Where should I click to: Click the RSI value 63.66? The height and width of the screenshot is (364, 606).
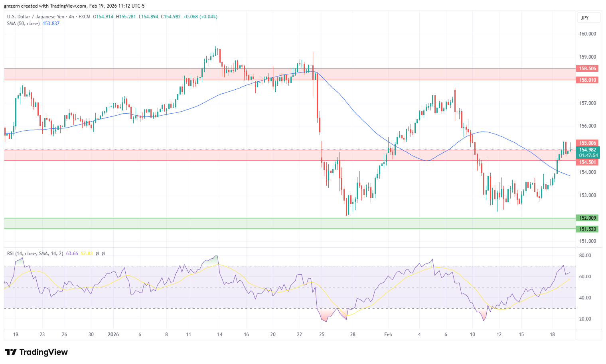tap(72, 254)
